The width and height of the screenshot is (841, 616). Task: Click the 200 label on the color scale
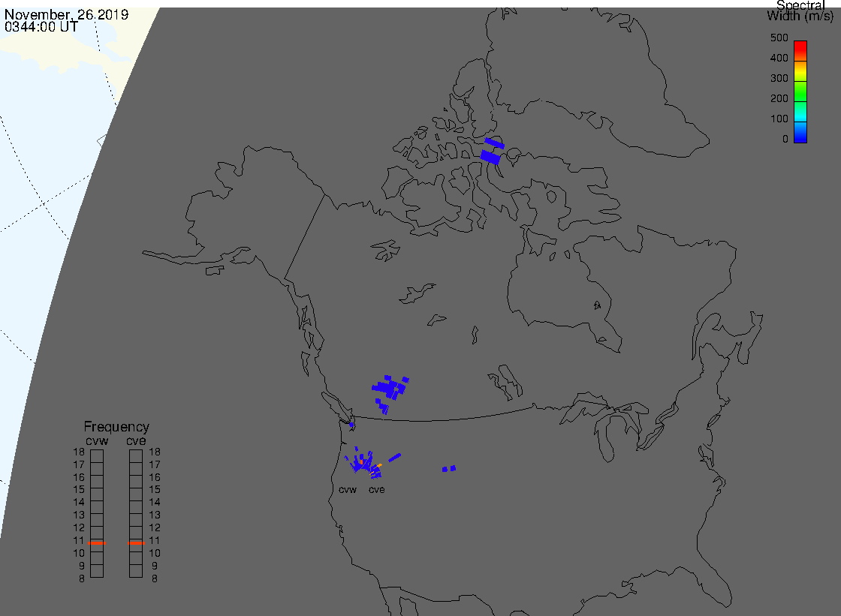coord(779,98)
